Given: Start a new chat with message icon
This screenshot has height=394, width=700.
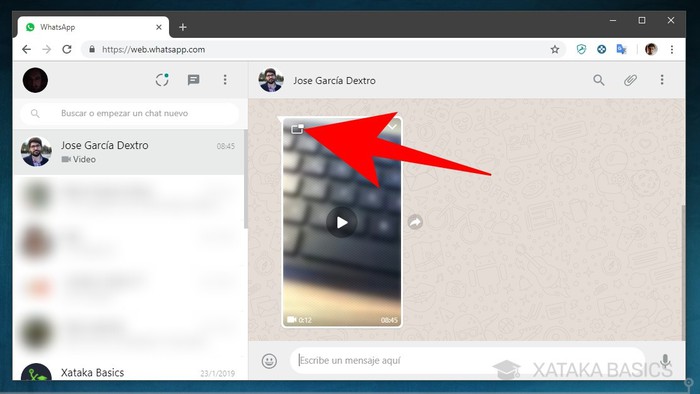Looking at the screenshot, I should click(x=193, y=80).
